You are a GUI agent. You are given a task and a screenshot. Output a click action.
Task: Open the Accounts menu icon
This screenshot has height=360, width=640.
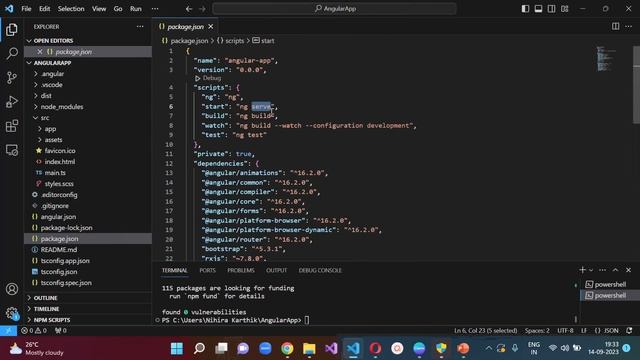(12, 289)
